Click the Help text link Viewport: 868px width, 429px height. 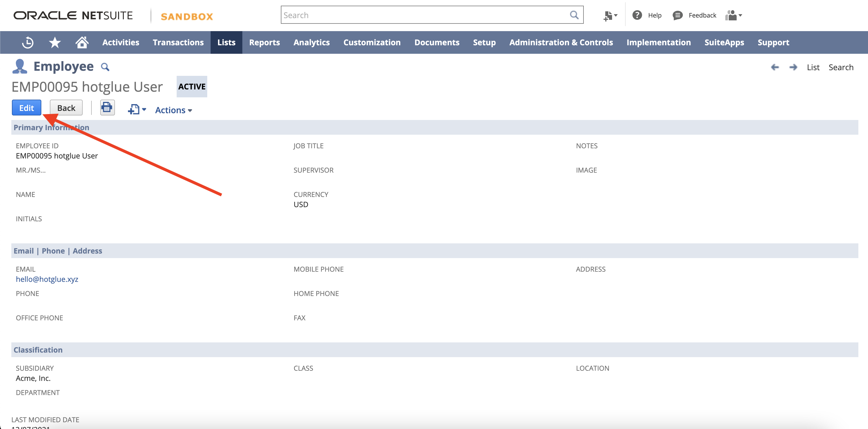[x=655, y=16]
